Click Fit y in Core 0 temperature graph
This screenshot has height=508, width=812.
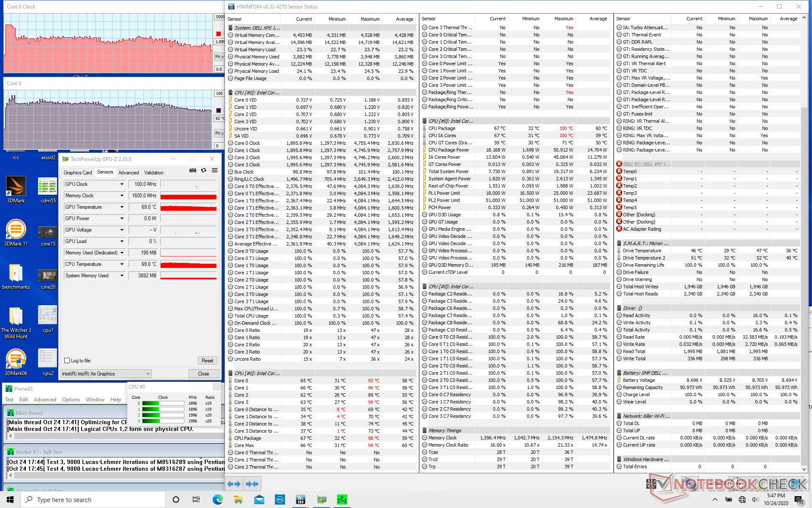(x=219, y=133)
